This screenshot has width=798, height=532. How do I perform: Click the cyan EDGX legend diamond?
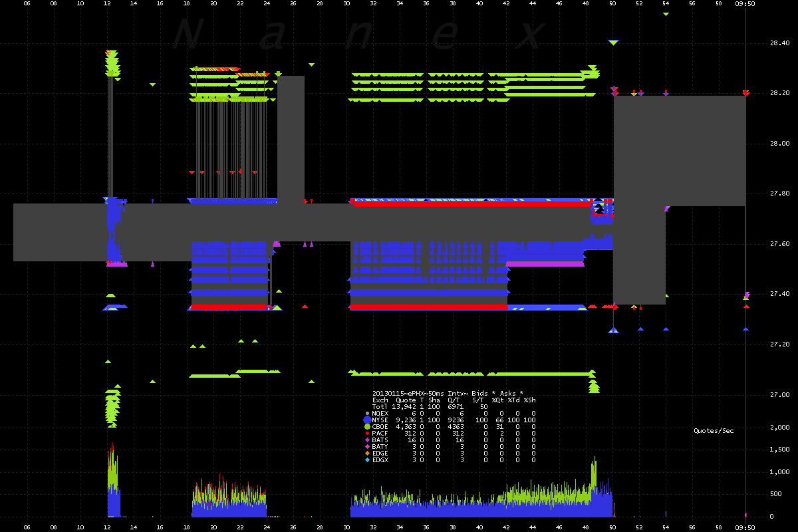[x=367, y=460]
